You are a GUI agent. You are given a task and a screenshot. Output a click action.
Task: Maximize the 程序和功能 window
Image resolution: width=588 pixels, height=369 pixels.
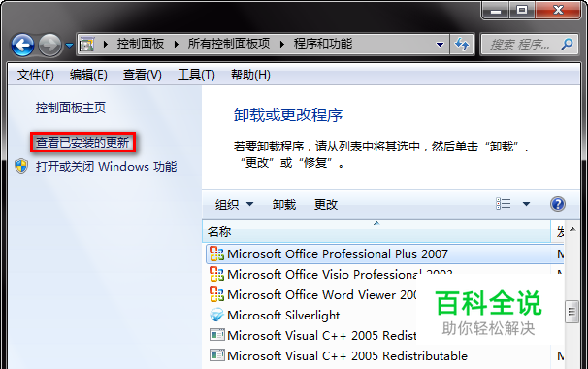[x=522, y=10]
